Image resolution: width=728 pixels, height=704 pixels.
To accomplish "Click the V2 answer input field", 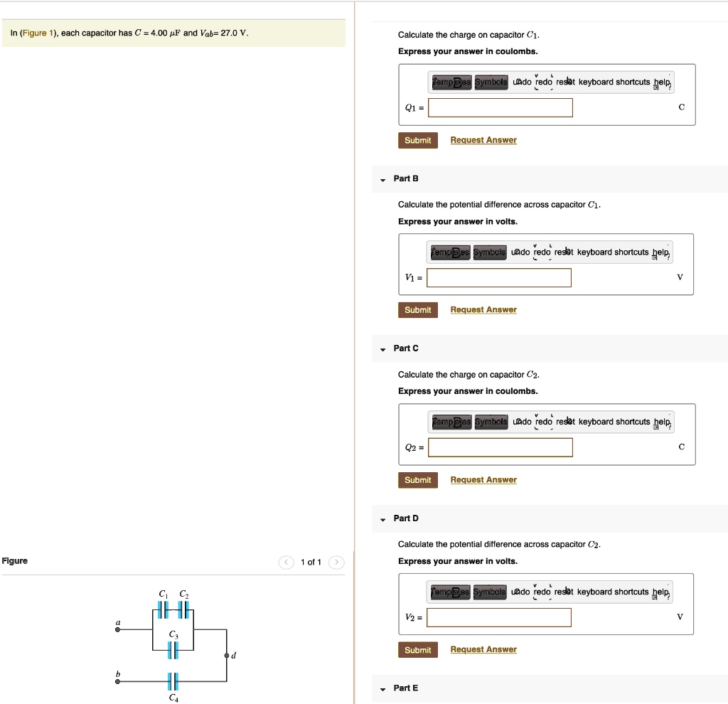I will point(499,617).
